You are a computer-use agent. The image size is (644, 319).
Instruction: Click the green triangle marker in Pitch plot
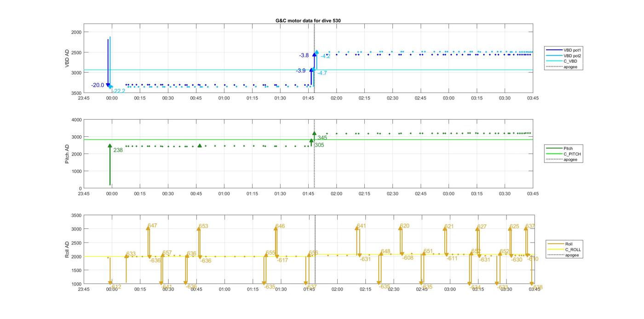coord(200,145)
